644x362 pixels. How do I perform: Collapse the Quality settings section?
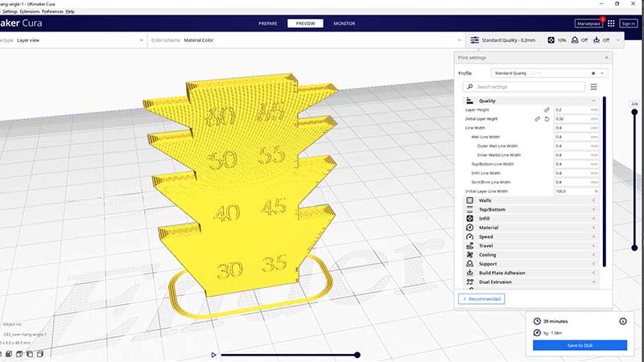coord(593,101)
